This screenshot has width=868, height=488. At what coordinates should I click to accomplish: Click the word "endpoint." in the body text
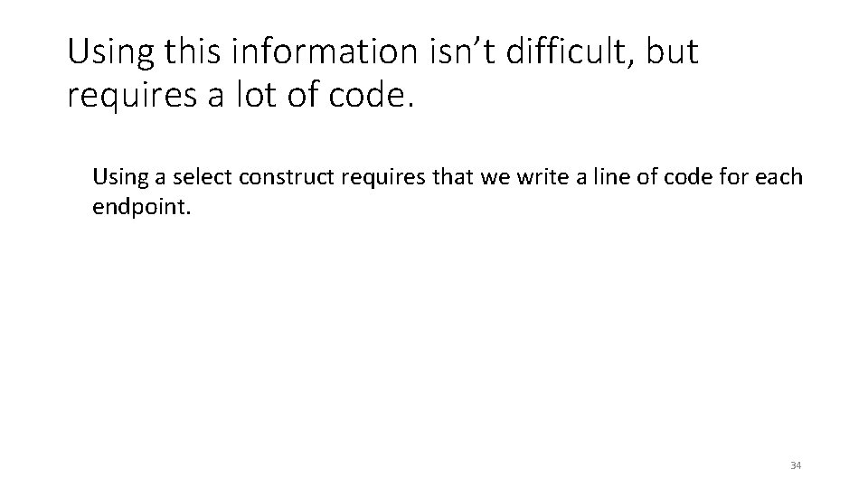coord(142,208)
